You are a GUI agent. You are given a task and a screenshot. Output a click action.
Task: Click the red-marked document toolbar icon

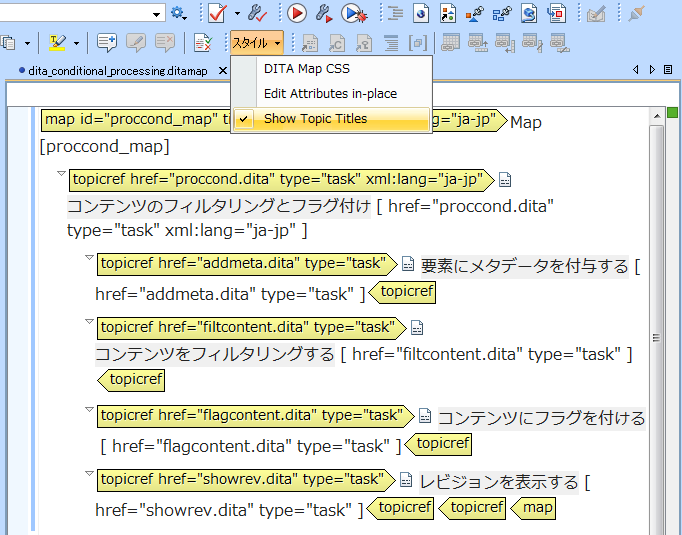coord(556,13)
